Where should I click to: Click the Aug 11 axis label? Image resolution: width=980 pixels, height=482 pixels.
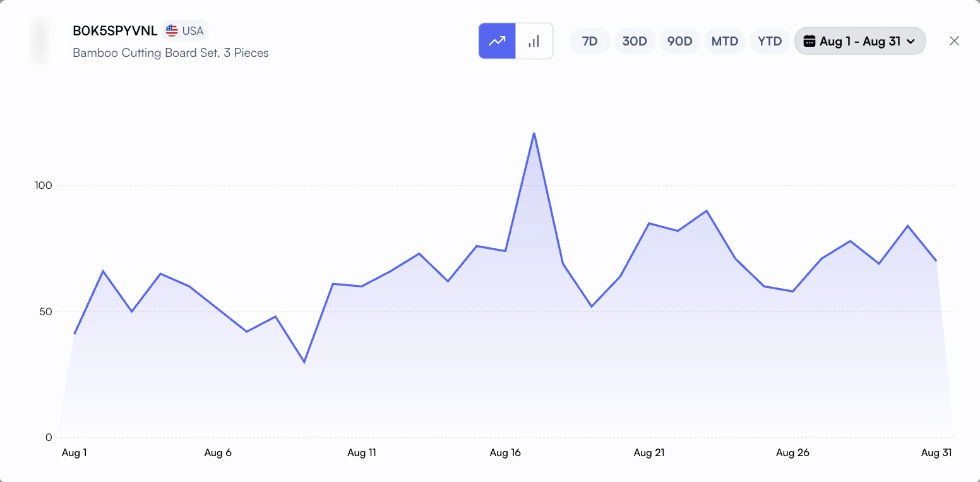pyautogui.click(x=362, y=452)
